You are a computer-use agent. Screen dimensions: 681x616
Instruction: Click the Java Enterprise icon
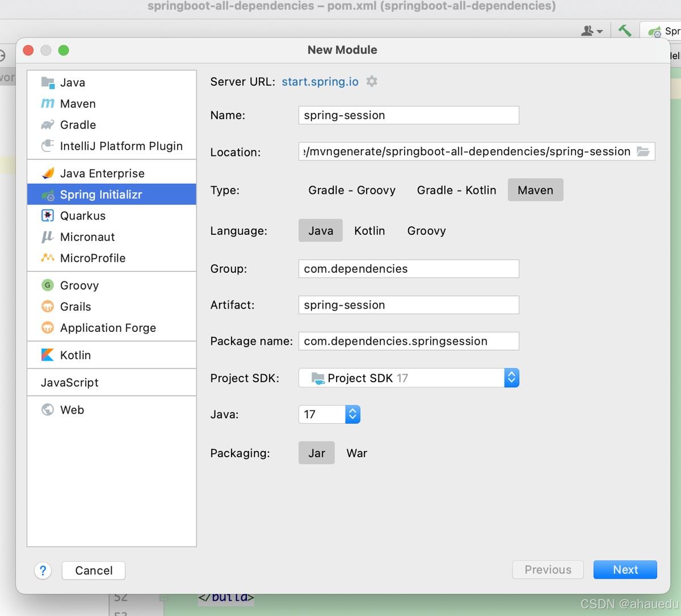pos(48,173)
